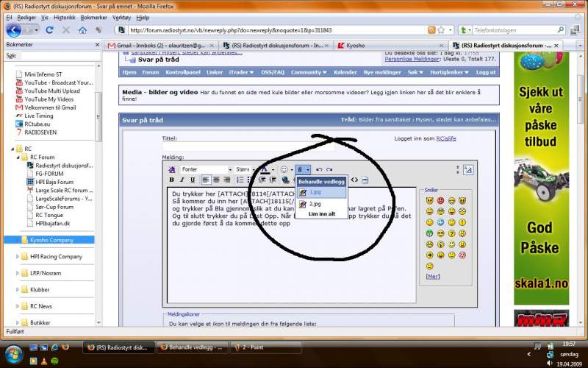Screen dimensions: 588x368
Task: Go to the Firefox home page
Action: click(x=82, y=30)
